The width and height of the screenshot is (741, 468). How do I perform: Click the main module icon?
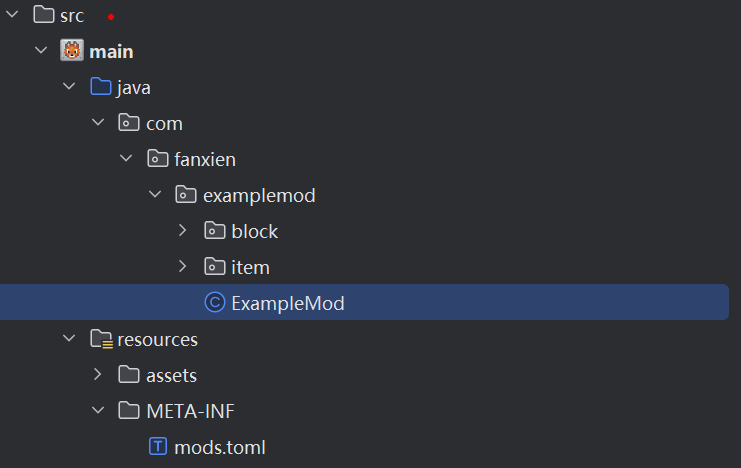pos(71,51)
